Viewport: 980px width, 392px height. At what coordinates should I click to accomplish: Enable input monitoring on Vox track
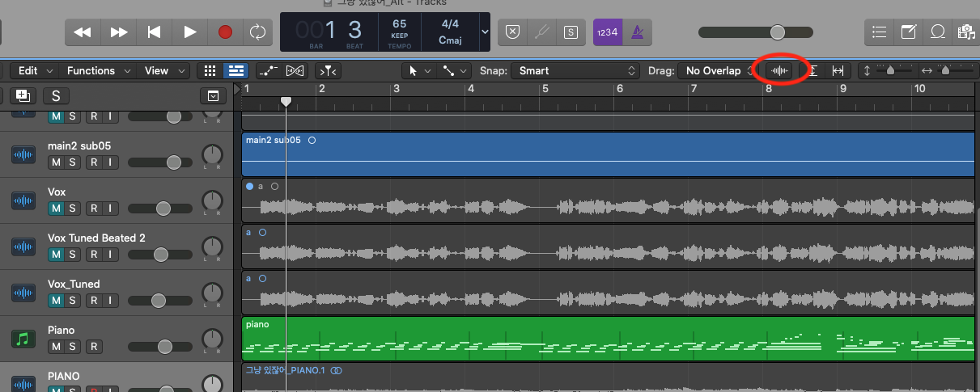(x=110, y=209)
